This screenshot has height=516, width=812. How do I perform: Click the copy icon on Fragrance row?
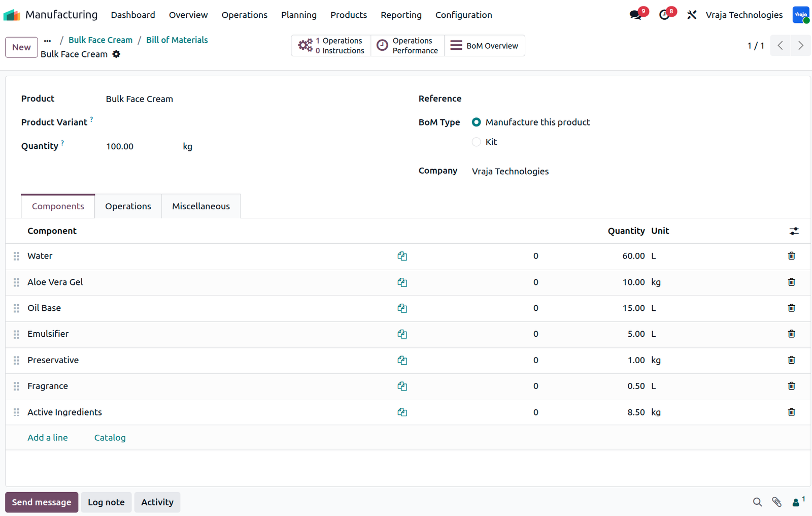pyautogui.click(x=402, y=386)
